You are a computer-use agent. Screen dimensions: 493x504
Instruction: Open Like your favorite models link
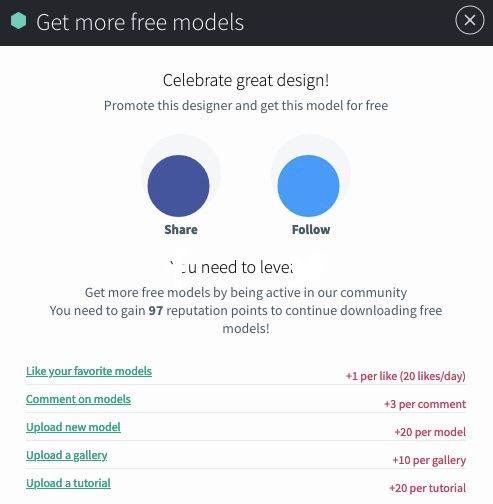[89, 371]
